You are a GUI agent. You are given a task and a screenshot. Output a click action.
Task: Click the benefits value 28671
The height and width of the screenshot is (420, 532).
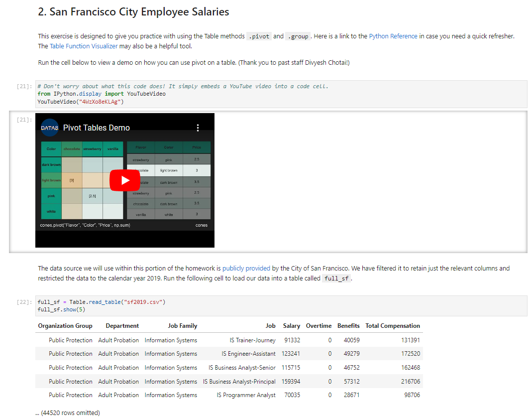click(x=351, y=395)
